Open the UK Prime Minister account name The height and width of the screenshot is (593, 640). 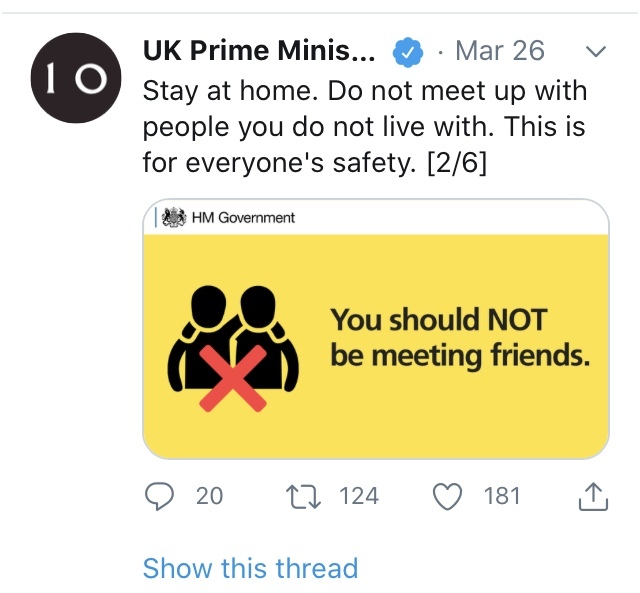[260, 50]
